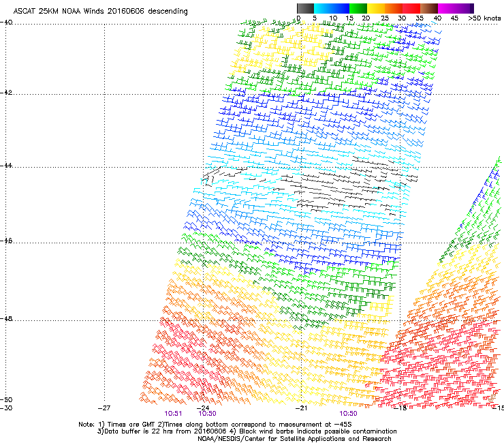The width and height of the screenshot is (504, 443).
Task: Click the chart title 'ASCAT 25KM NOAA Winds'
Action: click(59, 11)
